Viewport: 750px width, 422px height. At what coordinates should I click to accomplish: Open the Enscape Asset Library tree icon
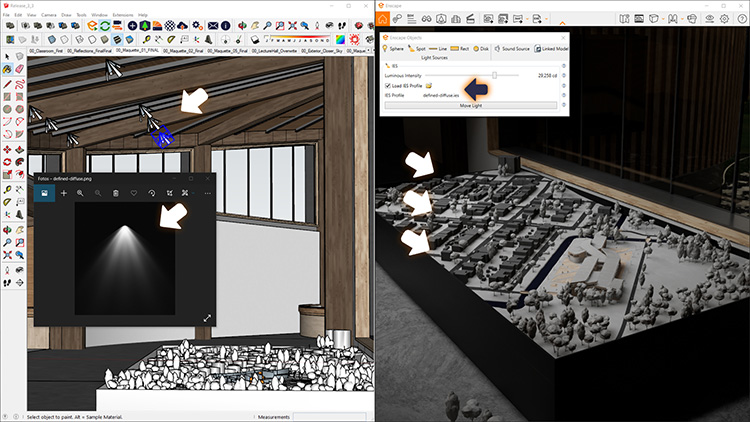click(145, 25)
